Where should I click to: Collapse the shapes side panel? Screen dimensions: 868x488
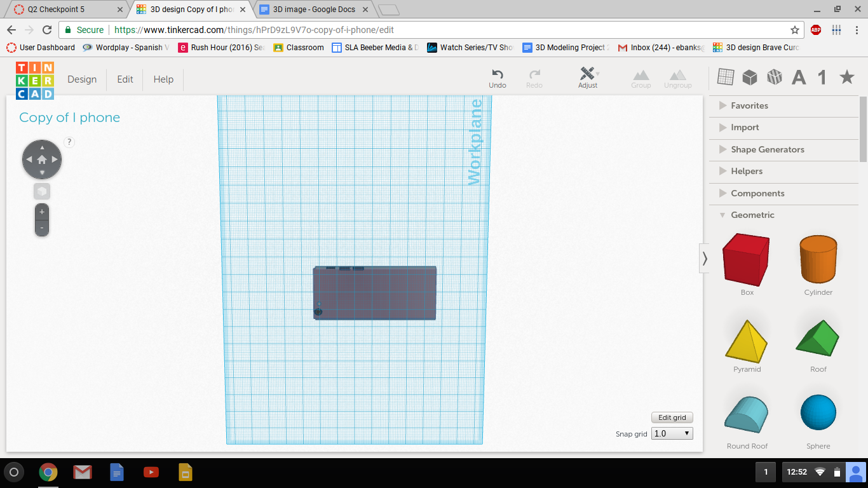704,259
